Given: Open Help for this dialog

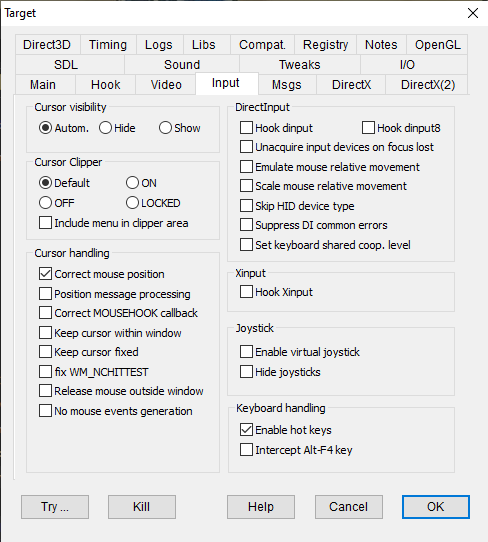Looking at the screenshot, I should tap(261, 507).
